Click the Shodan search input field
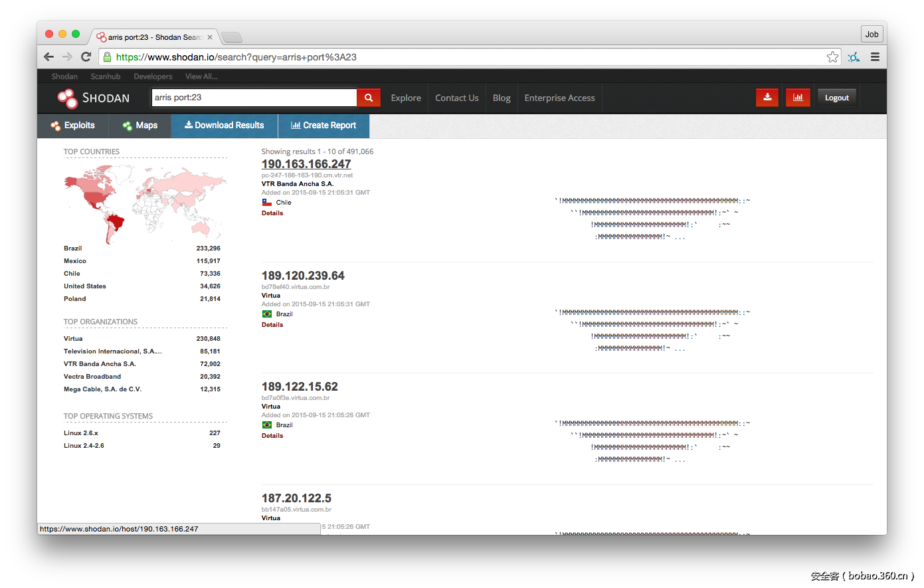 [x=254, y=98]
